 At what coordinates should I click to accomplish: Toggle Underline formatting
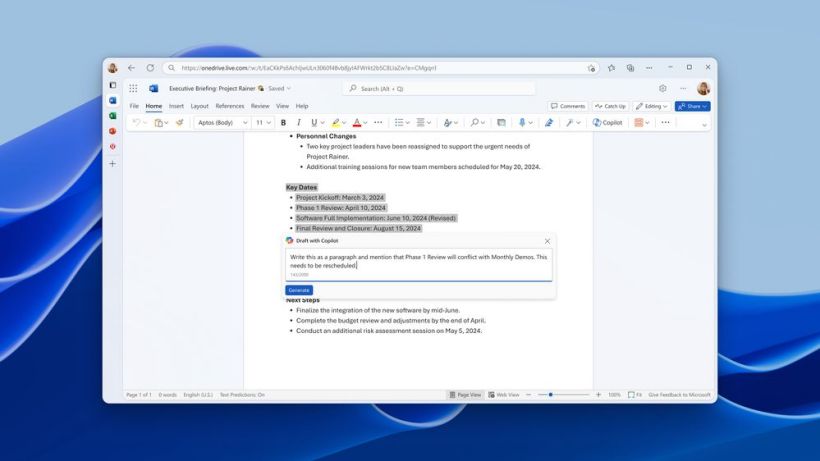click(x=314, y=122)
